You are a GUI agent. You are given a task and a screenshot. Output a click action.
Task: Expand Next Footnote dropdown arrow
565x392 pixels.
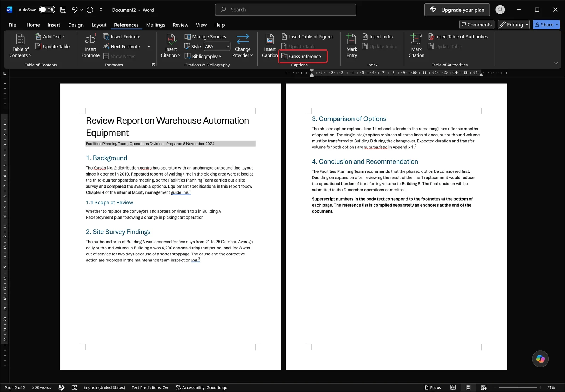click(x=149, y=47)
